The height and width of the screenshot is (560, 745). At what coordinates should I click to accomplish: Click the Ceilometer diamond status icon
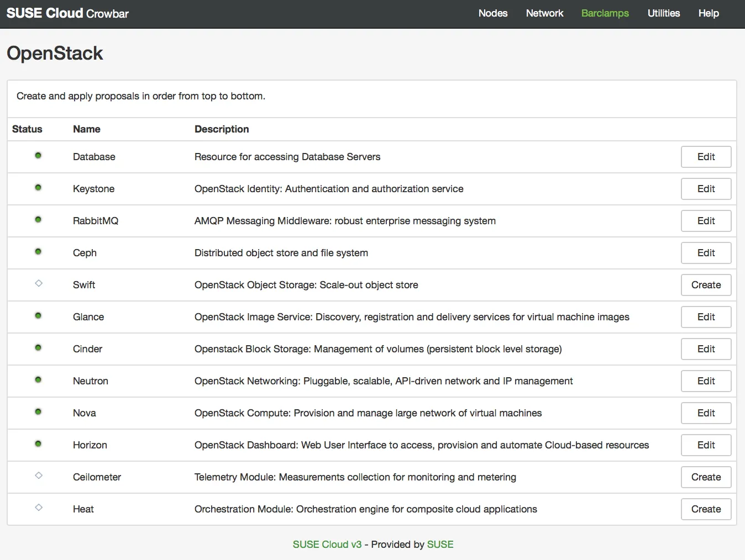[39, 476]
